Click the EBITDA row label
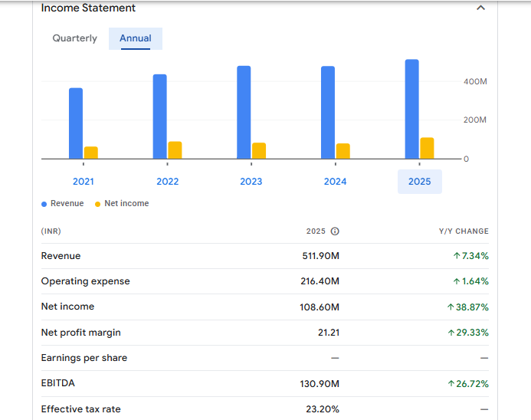Screen dimensions: 531x420 click(x=58, y=383)
